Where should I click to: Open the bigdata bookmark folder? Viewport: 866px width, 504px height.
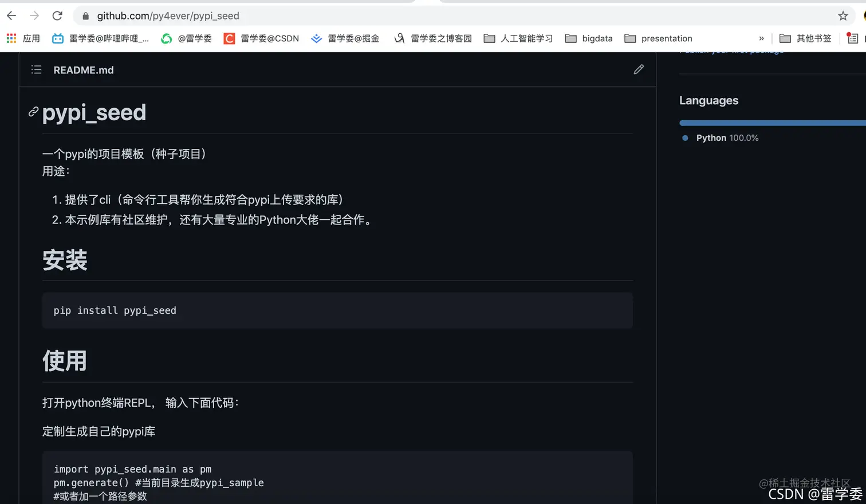click(589, 38)
